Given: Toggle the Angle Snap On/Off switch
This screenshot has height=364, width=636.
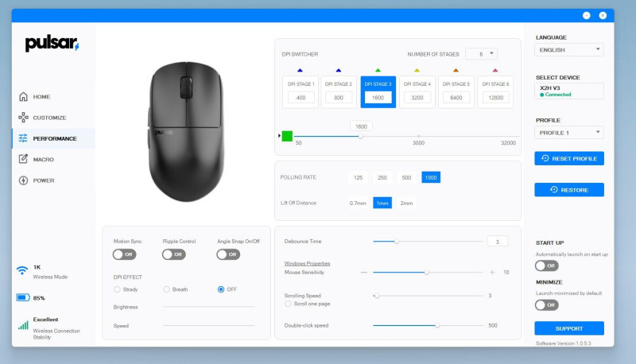Looking at the screenshot, I should pyautogui.click(x=228, y=254).
